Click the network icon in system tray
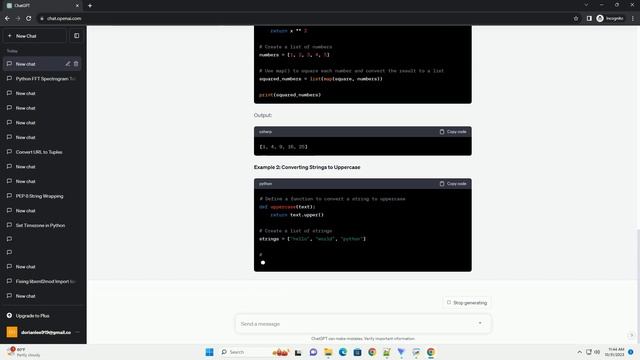This screenshot has height=360, width=640. coord(589,352)
